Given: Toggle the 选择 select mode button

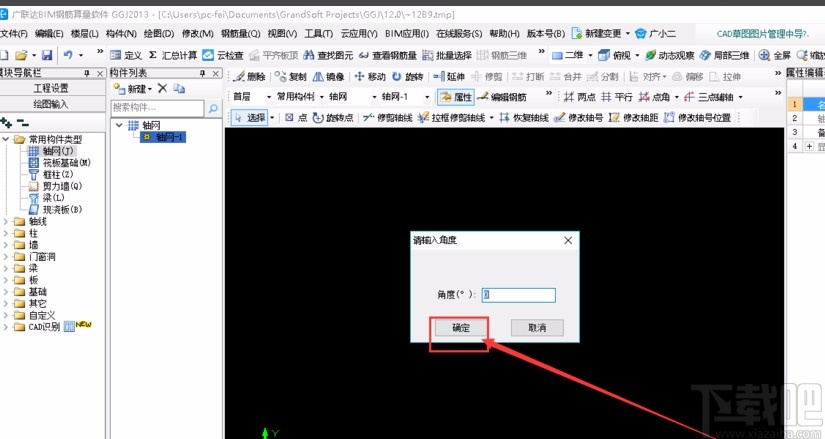Looking at the screenshot, I should 249,117.
